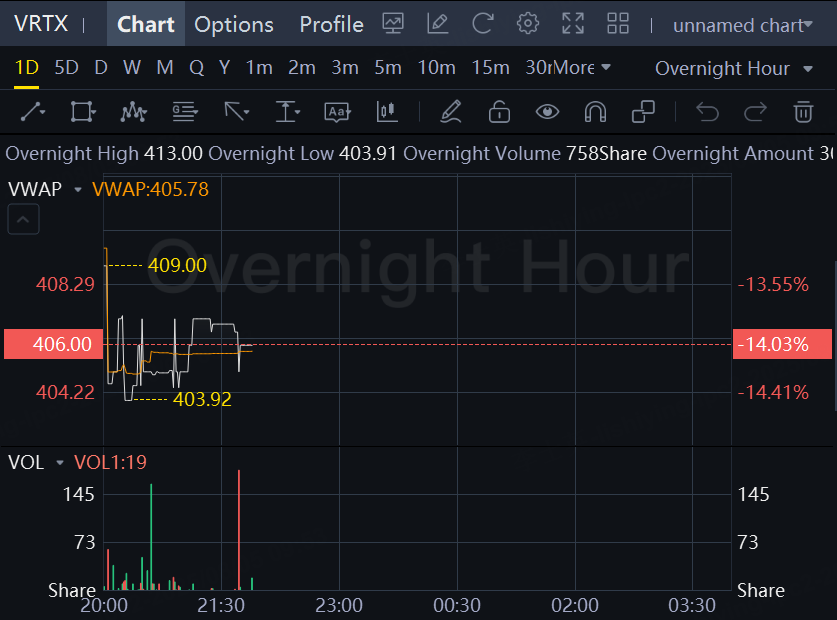837x620 pixels.
Task: Open the Overnight Hour session dropdown
Action: (x=735, y=68)
